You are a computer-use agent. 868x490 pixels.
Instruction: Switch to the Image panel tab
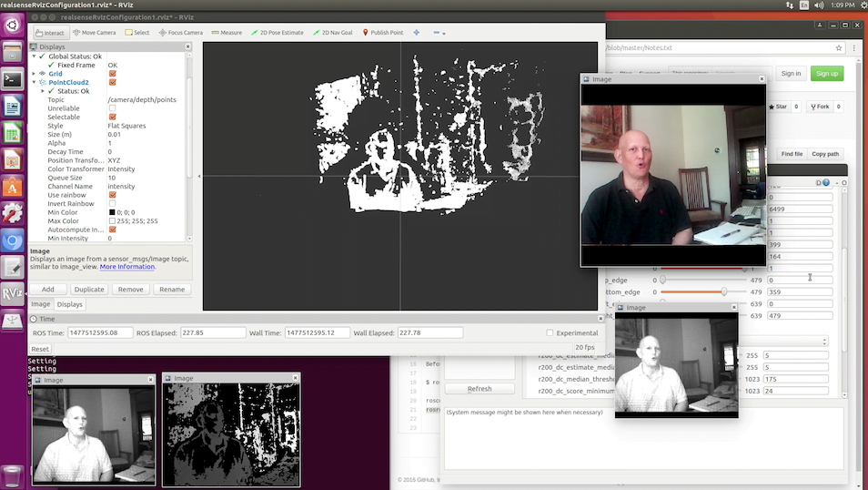tap(41, 304)
